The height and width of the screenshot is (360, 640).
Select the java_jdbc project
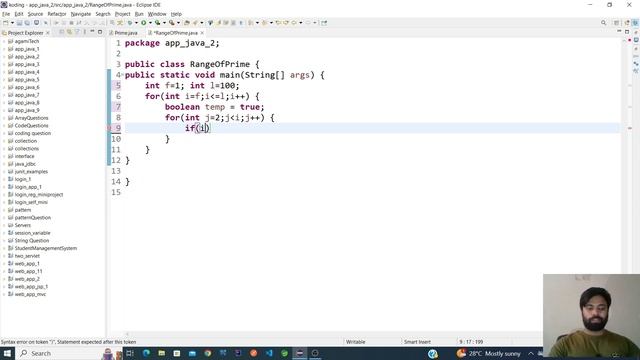tap(25, 164)
